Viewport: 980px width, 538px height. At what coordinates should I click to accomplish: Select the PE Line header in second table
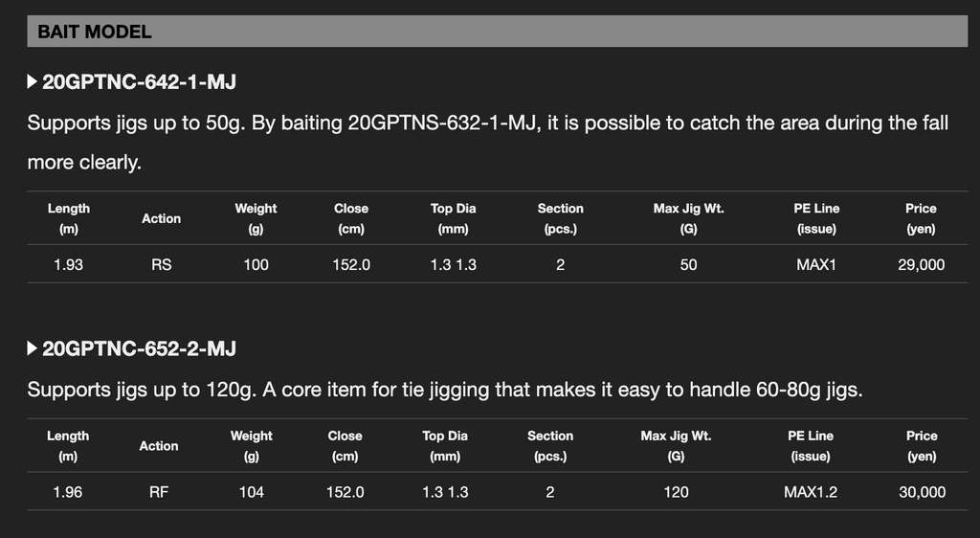click(x=810, y=446)
